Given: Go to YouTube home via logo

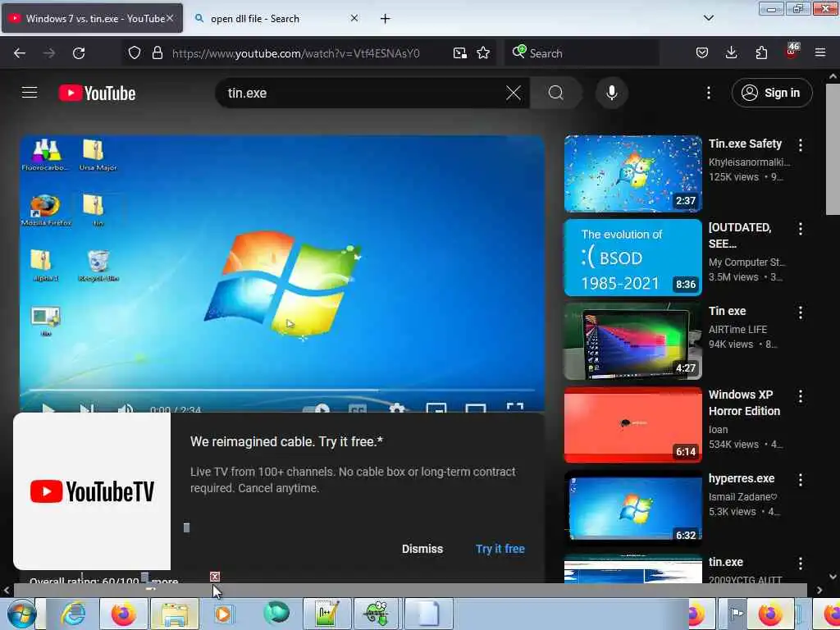Looking at the screenshot, I should 97,94.
